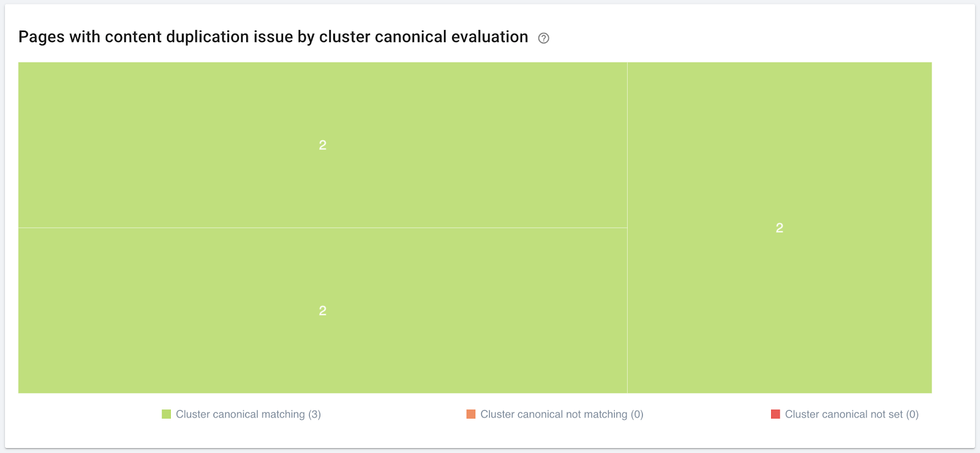This screenshot has width=980, height=453.
Task: Click the white card area beneath the legend
Action: [490, 435]
